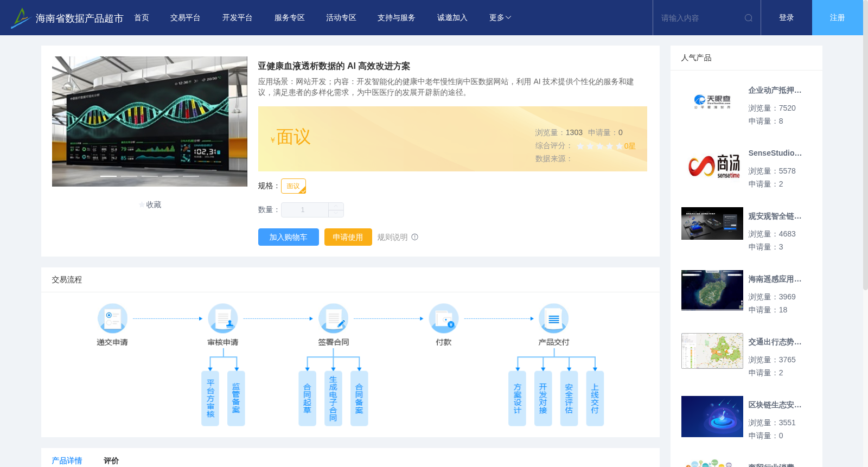The height and width of the screenshot is (467, 868).
Task: Click the 申请使用 button
Action: tap(348, 237)
